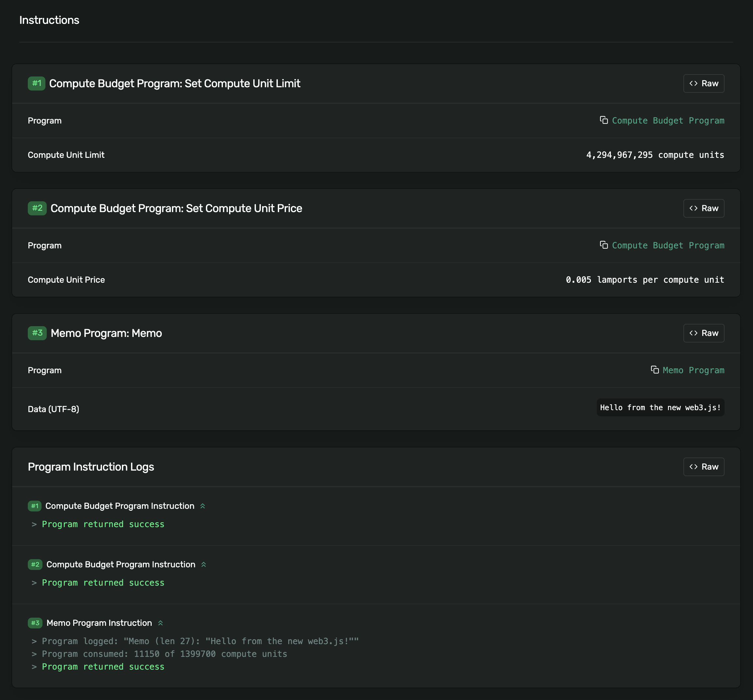Image resolution: width=753 pixels, height=700 pixels.
Task: Show Raw view for Memo Program instruction
Action: [703, 333]
